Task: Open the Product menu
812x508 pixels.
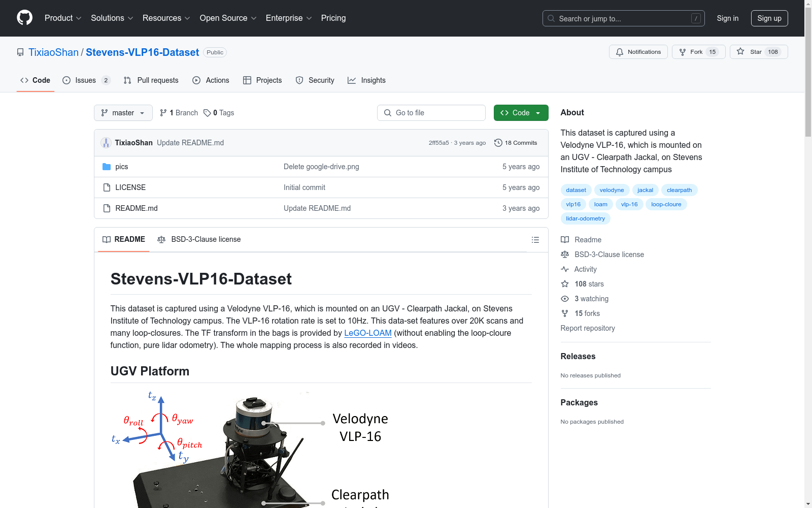Action: 63,18
